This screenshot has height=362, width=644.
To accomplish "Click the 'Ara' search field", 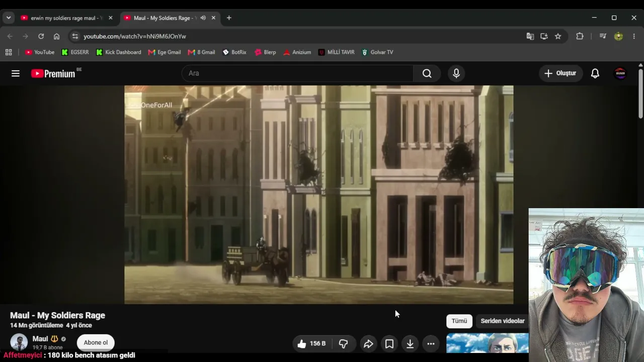I will pos(297,73).
